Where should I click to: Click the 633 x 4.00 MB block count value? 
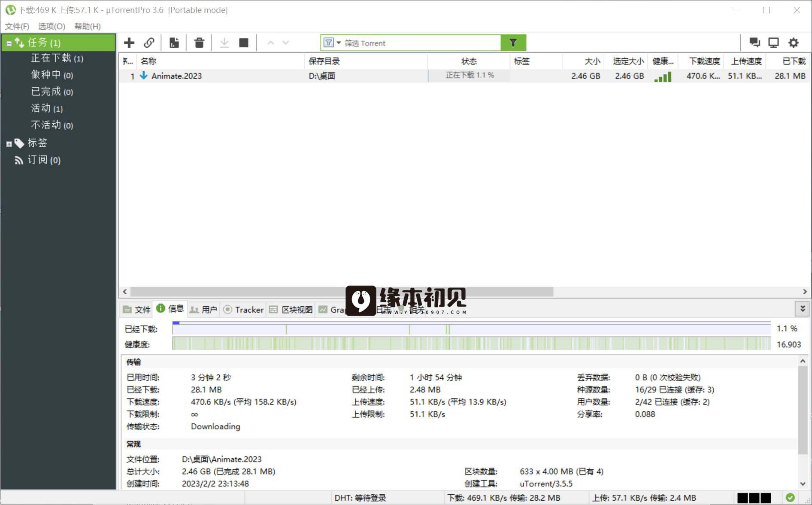pyautogui.click(x=561, y=471)
